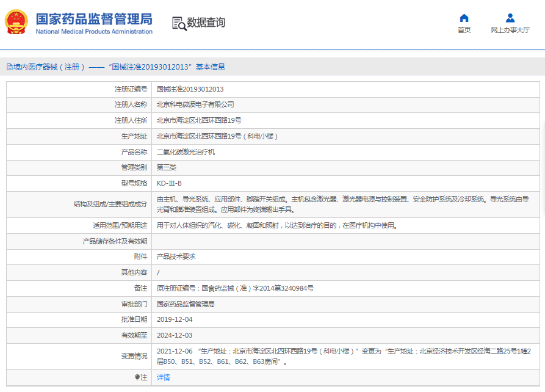Click the national emblem logo
The image size is (545, 392).
16,22
